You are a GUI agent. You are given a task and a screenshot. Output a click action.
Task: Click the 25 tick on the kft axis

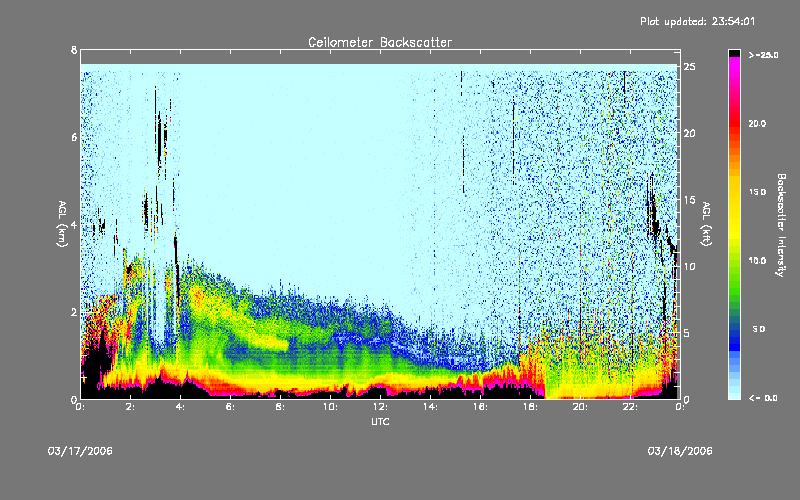(x=689, y=67)
